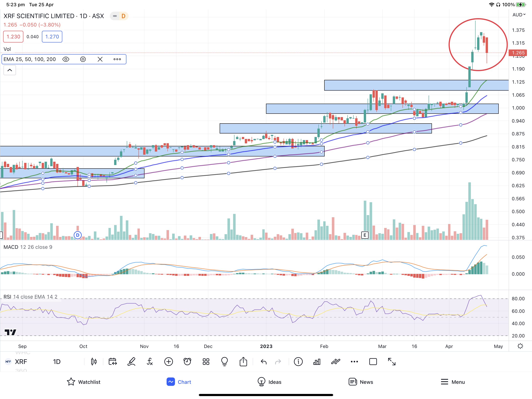532x399 pixels.
Task: Collapse the indicator legend with the chevron
Action: coord(10,70)
